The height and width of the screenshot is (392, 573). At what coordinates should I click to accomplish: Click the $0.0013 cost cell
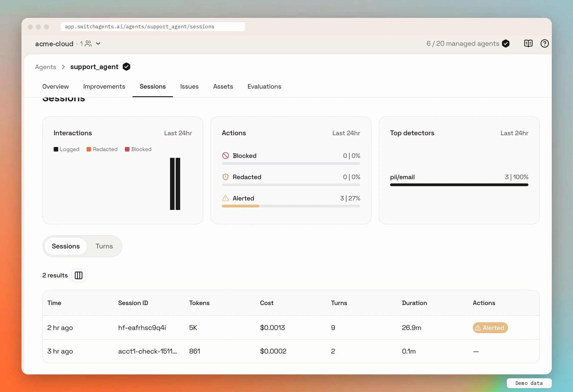pyautogui.click(x=272, y=328)
